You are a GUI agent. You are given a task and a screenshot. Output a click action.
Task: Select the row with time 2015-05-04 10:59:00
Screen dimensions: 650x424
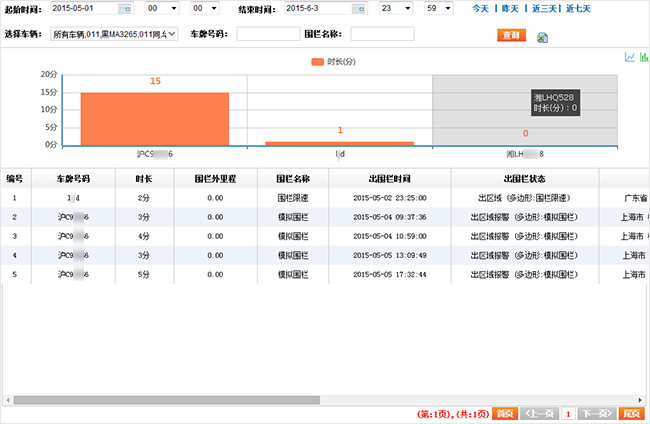coord(325,236)
